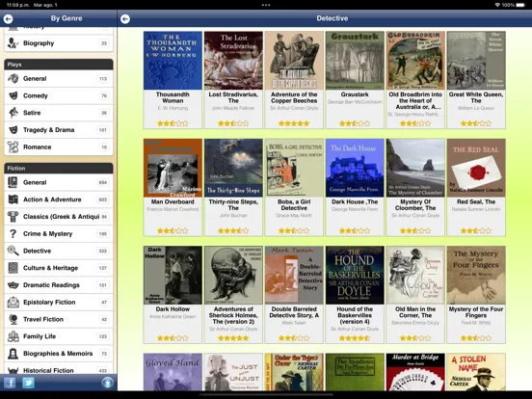Screen dimensions: 532x399
Task: Open Bobs, a Girl Detective cover
Action: tap(294, 168)
